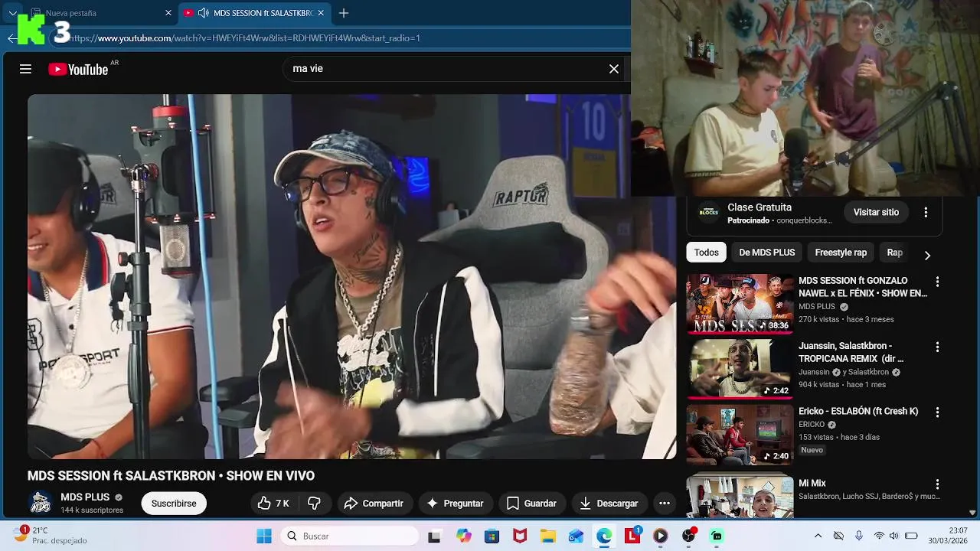Open the weather widget showing 21°C
980x551 pixels.
tap(51, 535)
